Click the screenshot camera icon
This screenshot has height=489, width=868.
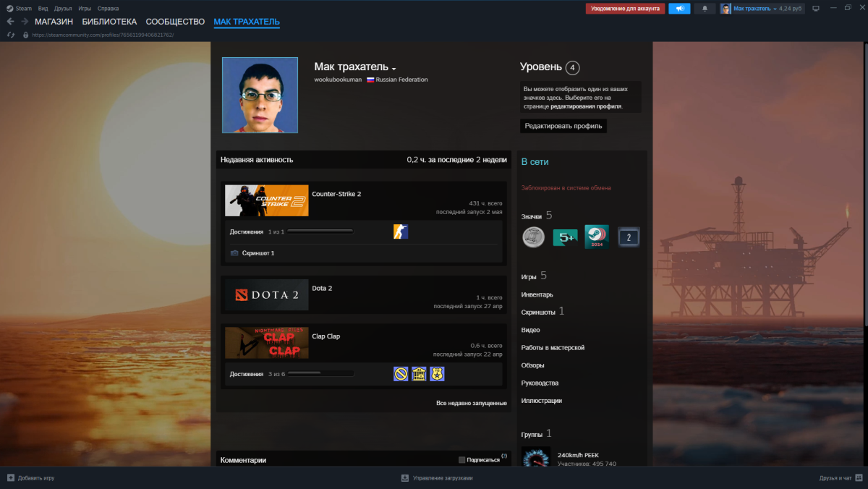click(234, 253)
